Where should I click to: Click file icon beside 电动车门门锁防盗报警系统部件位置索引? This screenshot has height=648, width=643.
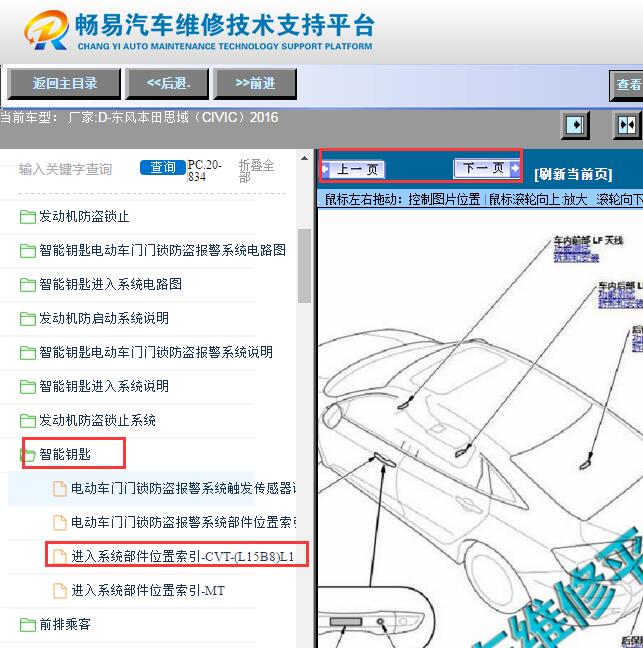point(60,522)
